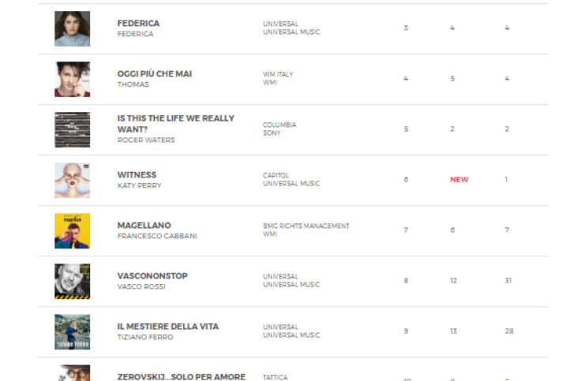
Task: Select the MAGELLANO album title
Action: coord(144,226)
